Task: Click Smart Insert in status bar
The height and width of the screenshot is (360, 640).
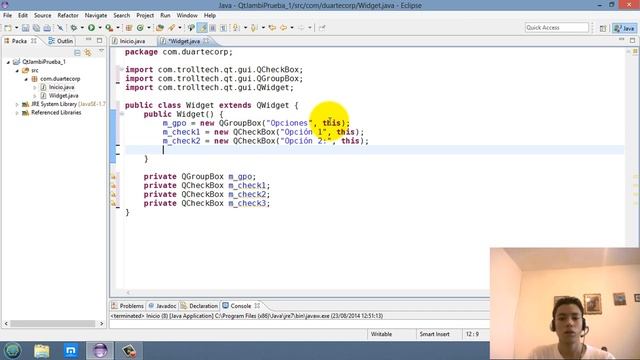Action: pyautogui.click(x=434, y=334)
